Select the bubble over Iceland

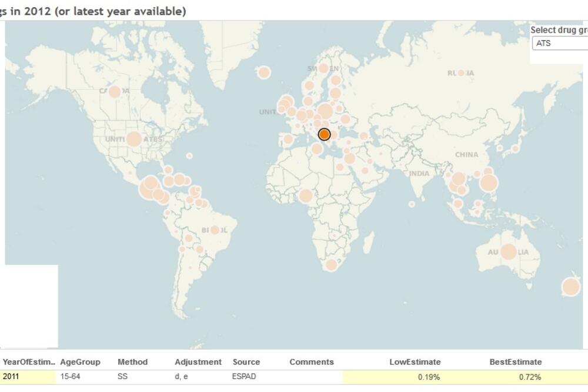coord(263,72)
